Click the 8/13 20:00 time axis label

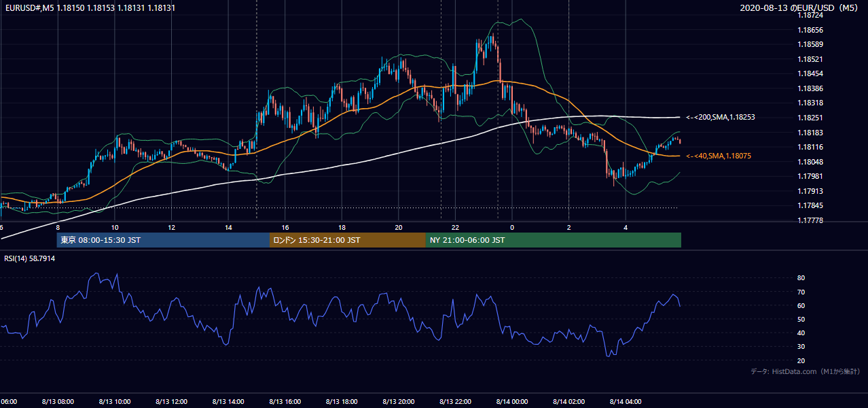[398, 401]
